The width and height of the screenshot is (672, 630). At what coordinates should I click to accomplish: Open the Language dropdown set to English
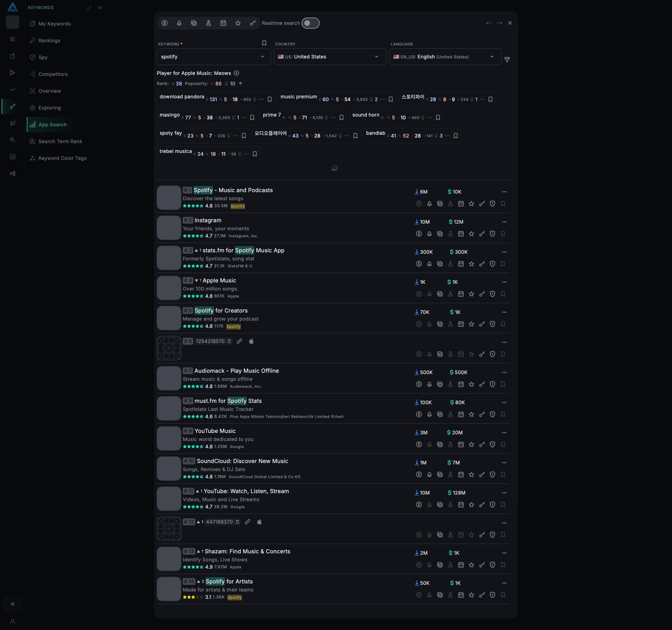pos(445,57)
